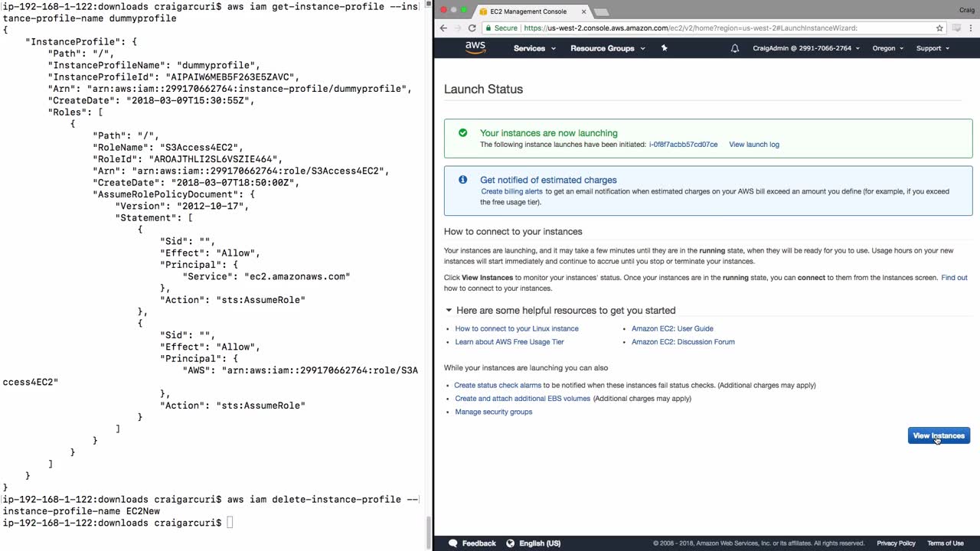Click the Craig profile name in Chrome
980x551 pixels.
click(967, 10)
